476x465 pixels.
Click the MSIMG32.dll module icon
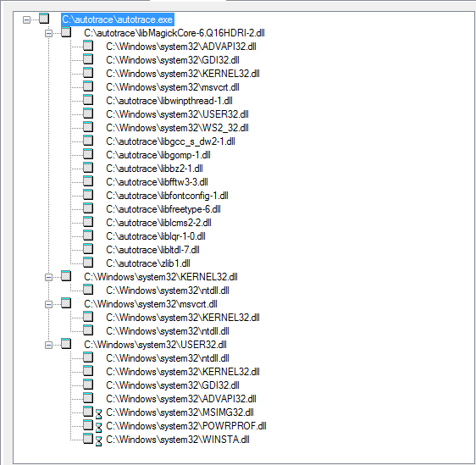88,412
